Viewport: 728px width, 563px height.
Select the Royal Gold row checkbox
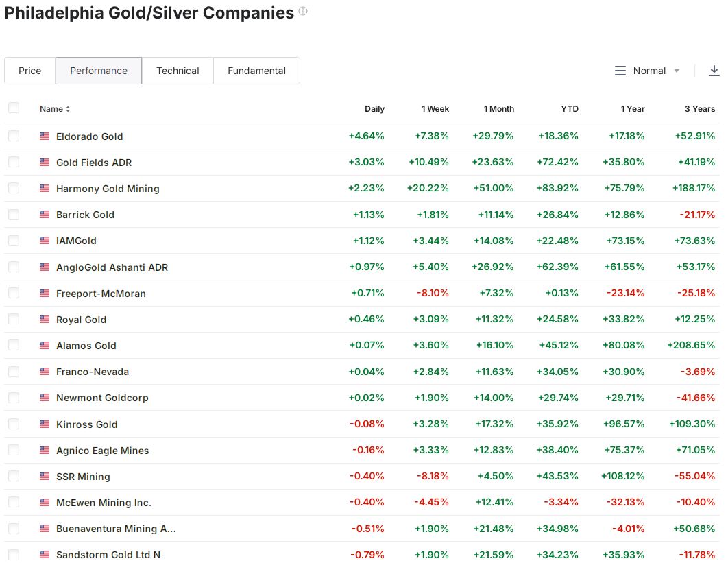(x=14, y=320)
